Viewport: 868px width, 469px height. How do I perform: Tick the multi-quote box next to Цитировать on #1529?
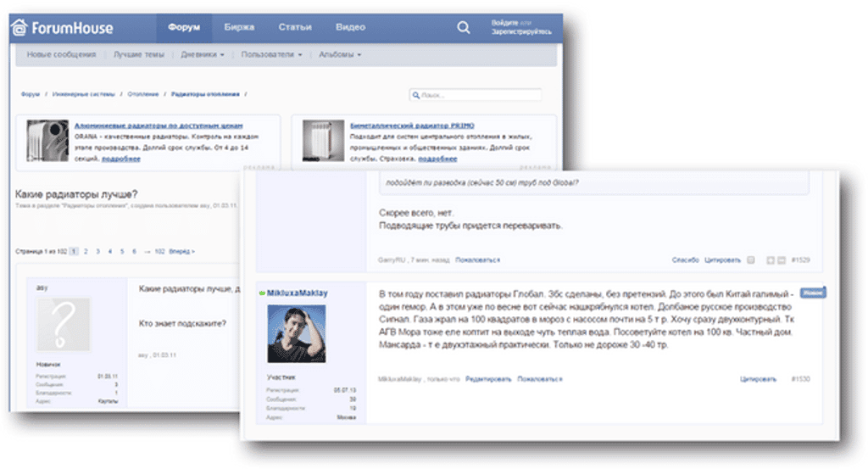pos(751,260)
